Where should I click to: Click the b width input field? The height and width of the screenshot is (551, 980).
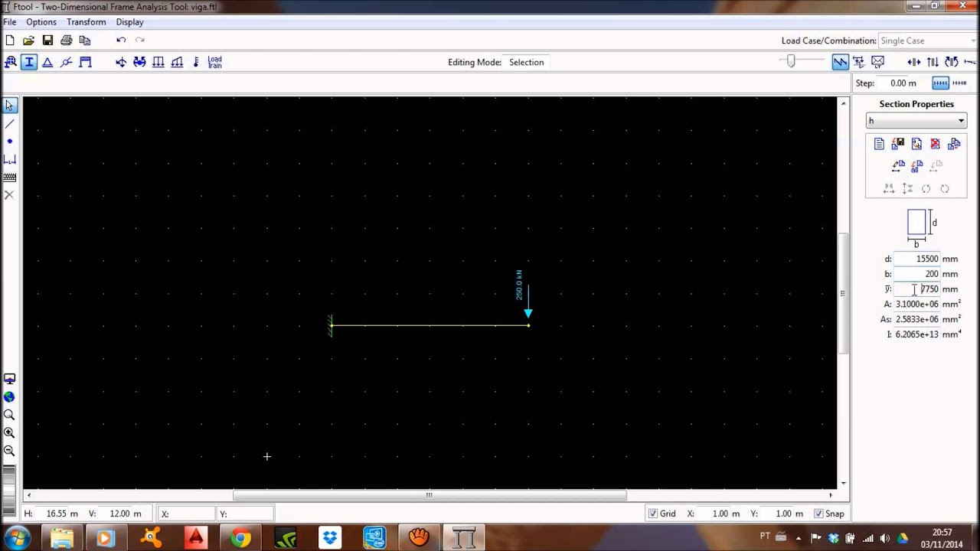pos(916,274)
